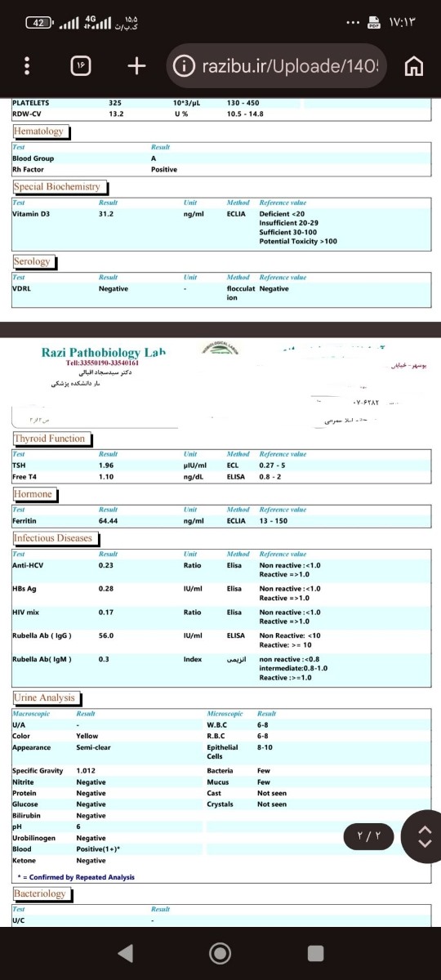Tap the Android home circle button
The width and height of the screenshot is (441, 980).
point(220,952)
